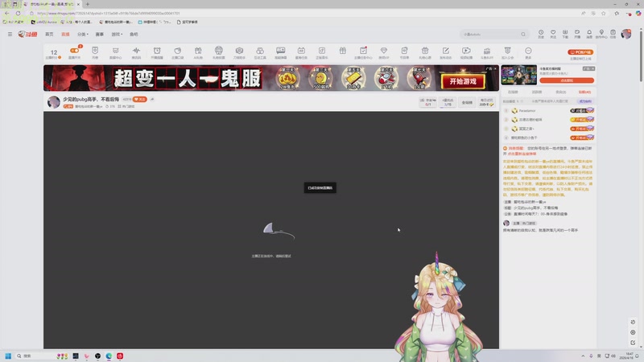
Task: Open the alarm clock broadcast reminder
Action: [x=157, y=52]
